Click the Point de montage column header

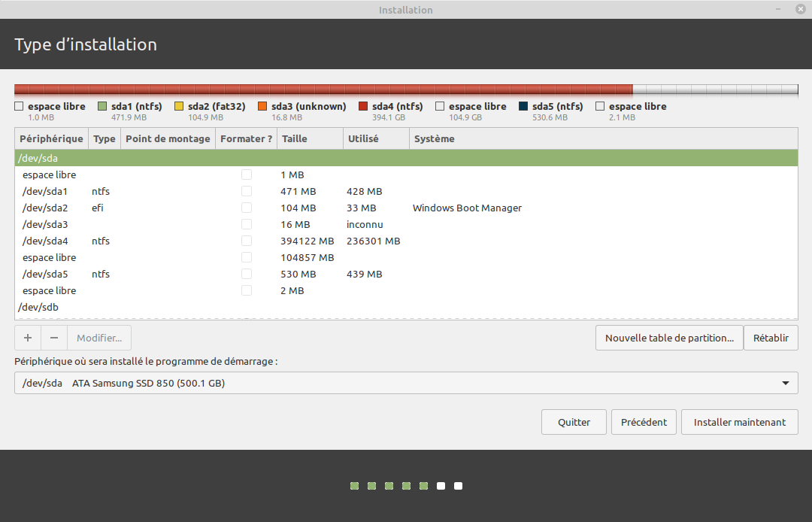point(167,138)
